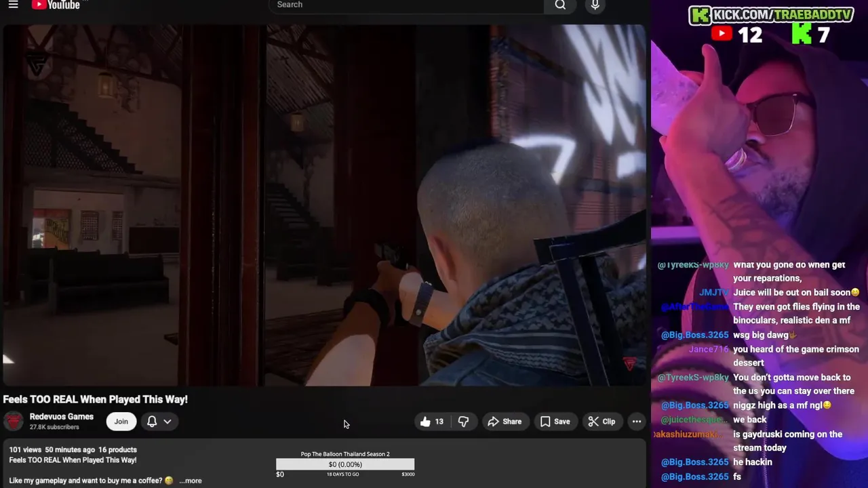
Task: Open the Redevuos Games channel name link
Action: tap(62, 417)
